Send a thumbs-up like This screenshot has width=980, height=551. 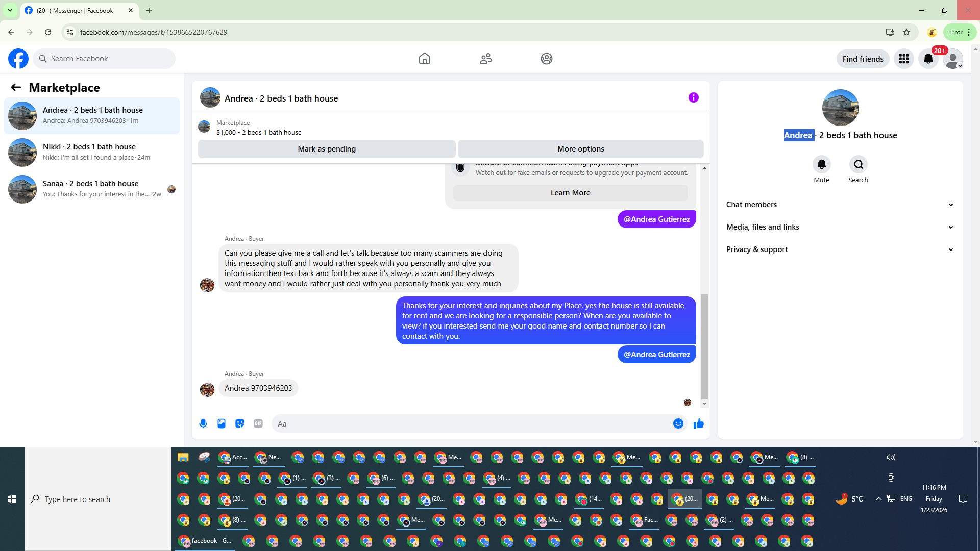[x=699, y=423]
